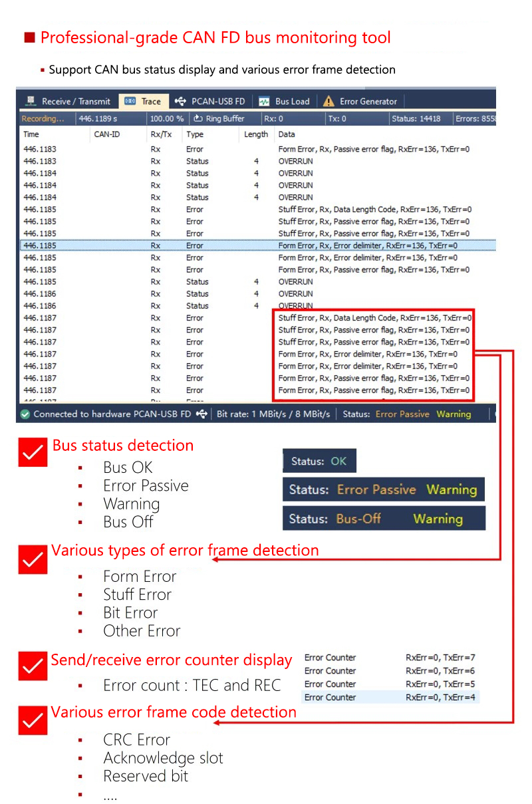Click the Time column header

click(x=31, y=134)
